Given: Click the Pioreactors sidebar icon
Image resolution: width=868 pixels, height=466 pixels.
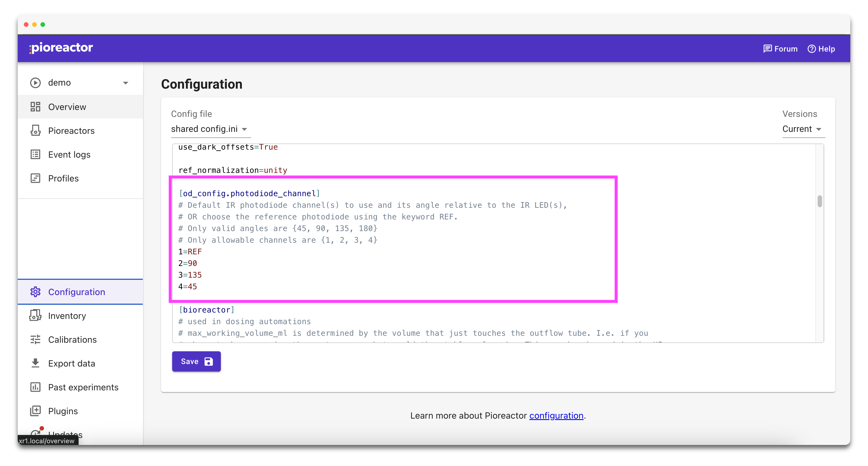Looking at the screenshot, I should tap(35, 130).
